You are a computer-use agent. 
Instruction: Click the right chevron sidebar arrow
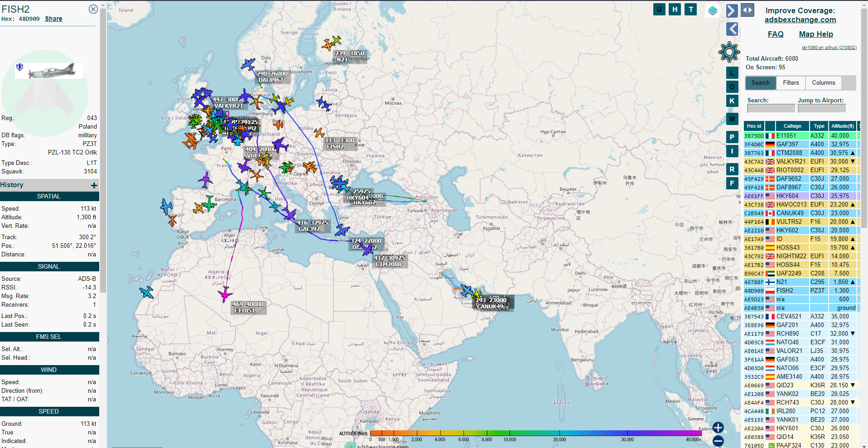tap(732, 10)
